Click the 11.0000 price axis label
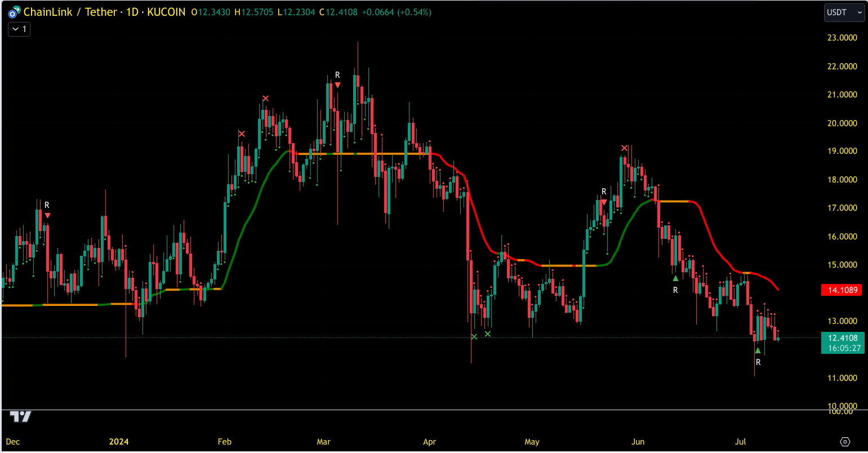The image size is (868, 453). click(842, 377)
